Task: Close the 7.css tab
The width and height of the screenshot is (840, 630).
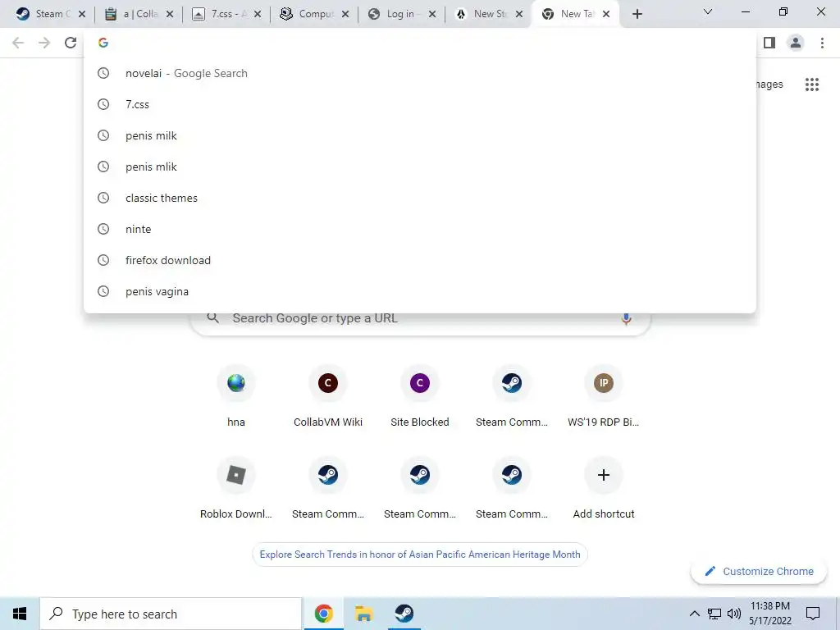Action: [x=258, y=14]
